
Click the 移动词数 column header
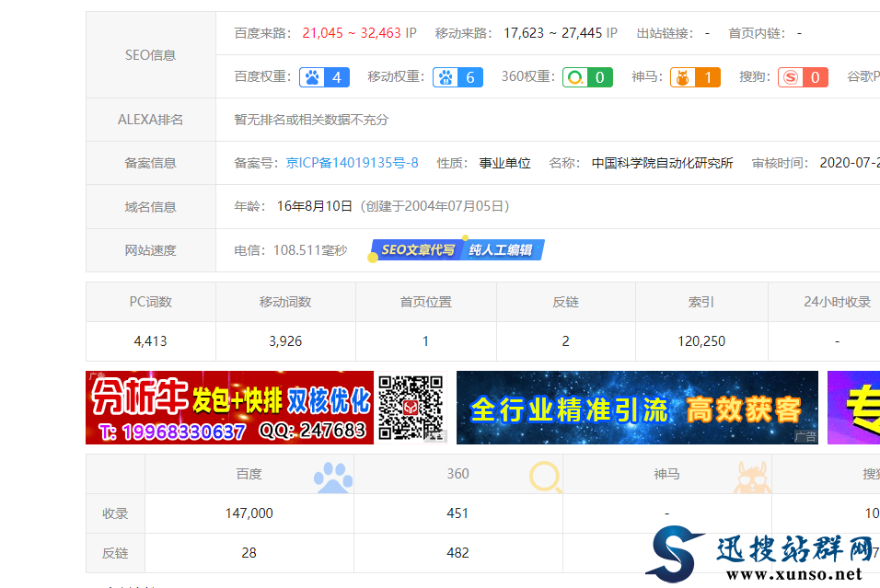click(285, 302)
